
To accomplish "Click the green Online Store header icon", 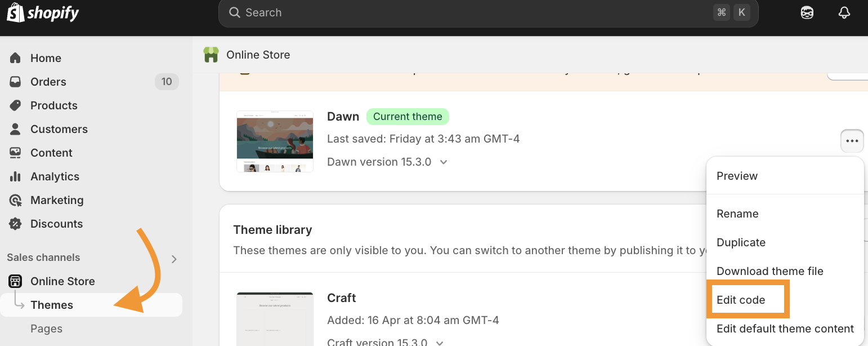I will click(211, 55).
